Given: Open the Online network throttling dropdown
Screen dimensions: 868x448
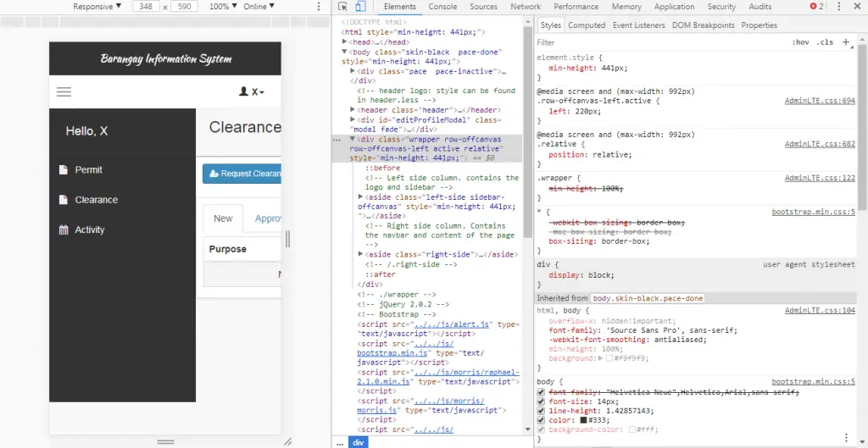Looking at the screenshot, I should click(x=259, y=7).
